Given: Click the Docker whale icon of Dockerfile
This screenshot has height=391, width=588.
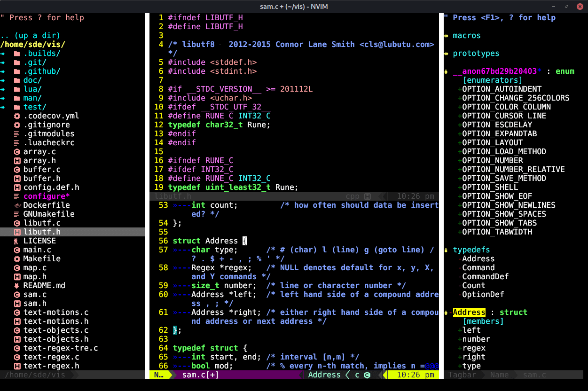Looking at the screenshot, I should tap(17, 205).
